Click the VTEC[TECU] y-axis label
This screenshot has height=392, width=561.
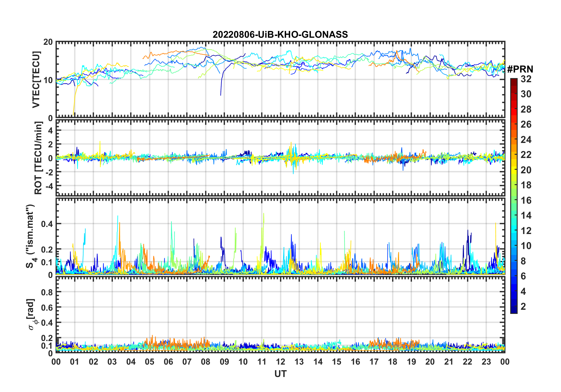tap(36, 80)
